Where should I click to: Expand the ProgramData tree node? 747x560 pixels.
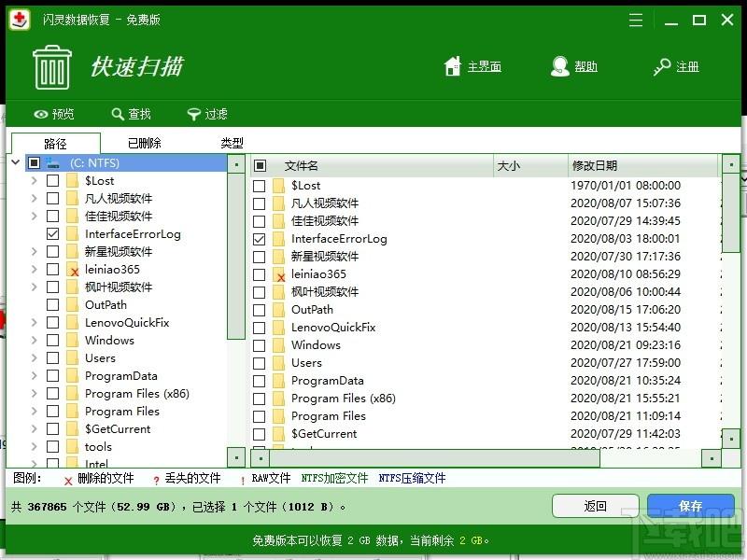(x=35, y=376)
